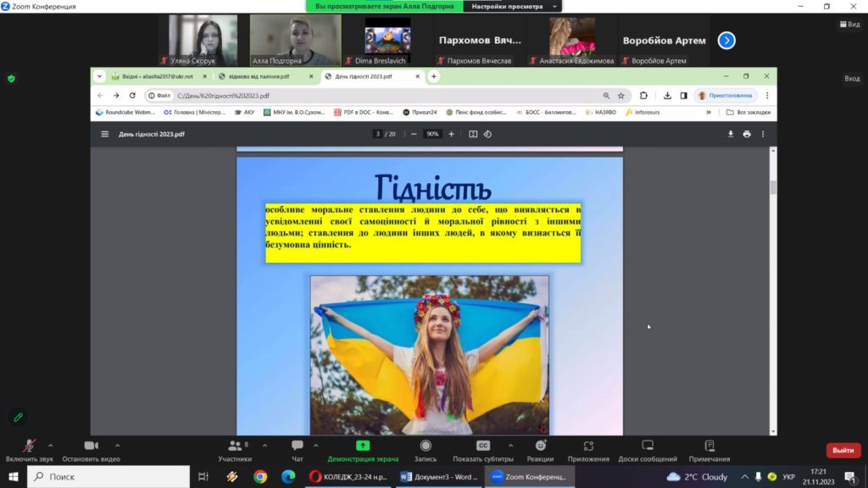Open Приостановлена profile button
The width and height of the screenshot is (868, 488).
[726, 96]
